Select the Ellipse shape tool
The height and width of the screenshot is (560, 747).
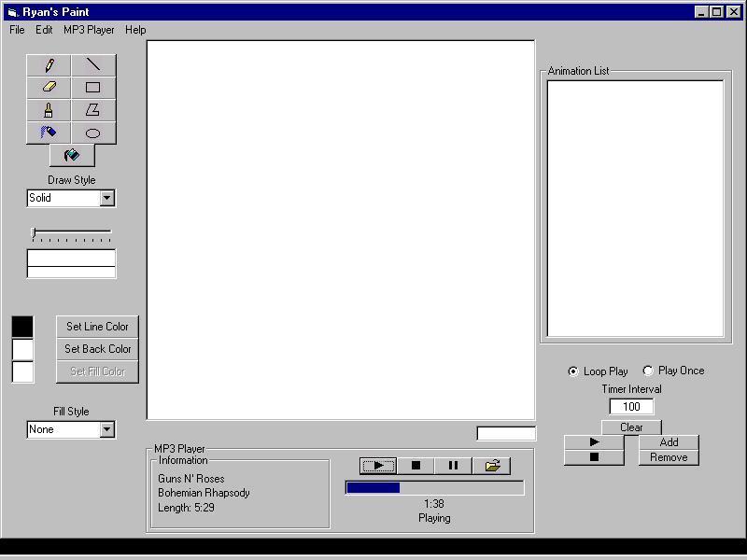tap(93, 133)
